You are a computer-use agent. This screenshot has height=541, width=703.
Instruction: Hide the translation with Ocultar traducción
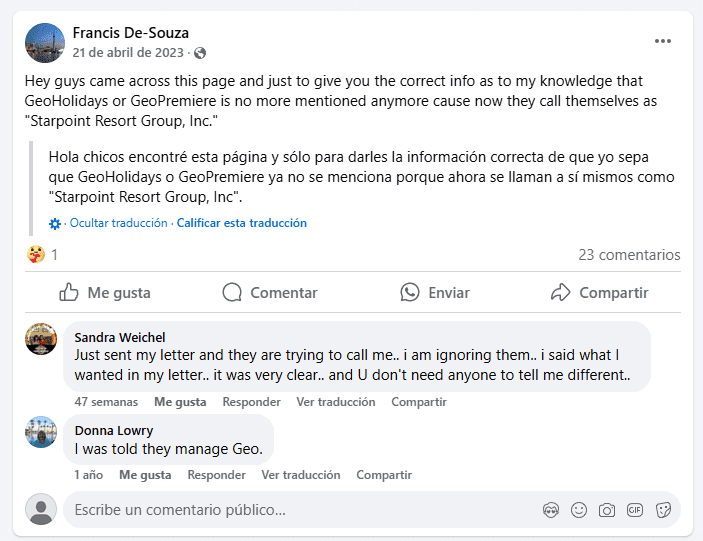(x=118, y=223)
